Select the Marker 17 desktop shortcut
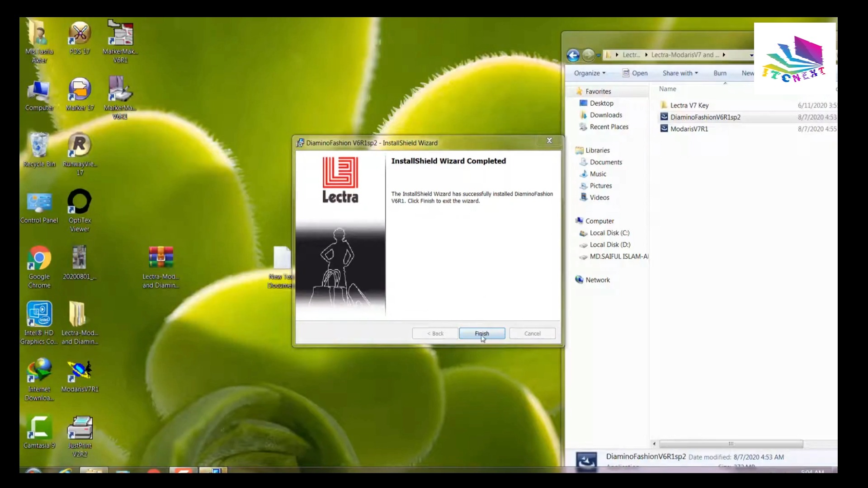868x488 pixels. (x=80, y=94)
